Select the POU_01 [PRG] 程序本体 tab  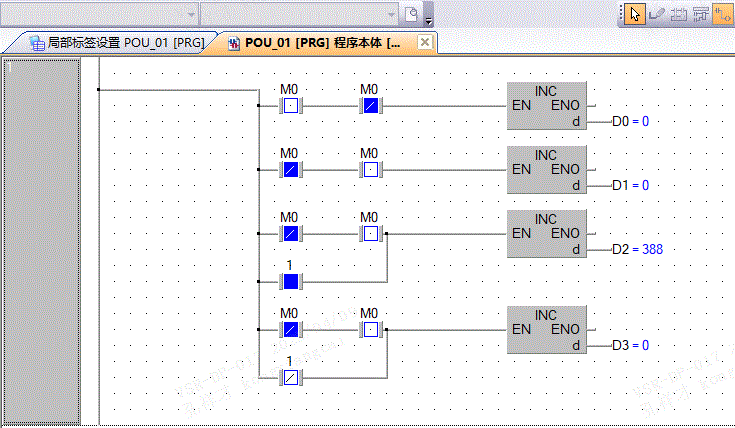(x=320, y=43)
